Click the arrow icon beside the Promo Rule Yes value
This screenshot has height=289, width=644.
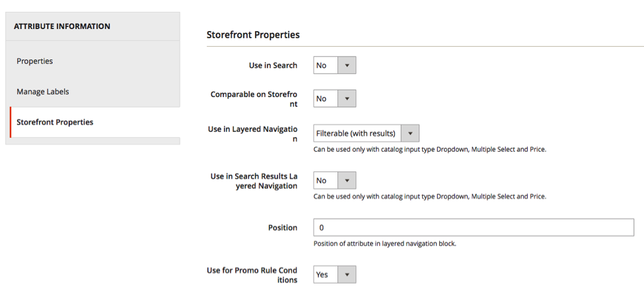coord(347,274)
